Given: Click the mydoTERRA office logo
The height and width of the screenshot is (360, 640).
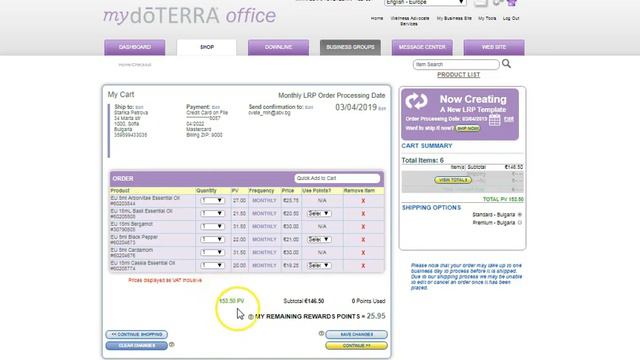Looking at the screenshot, I should coord(190,16).
